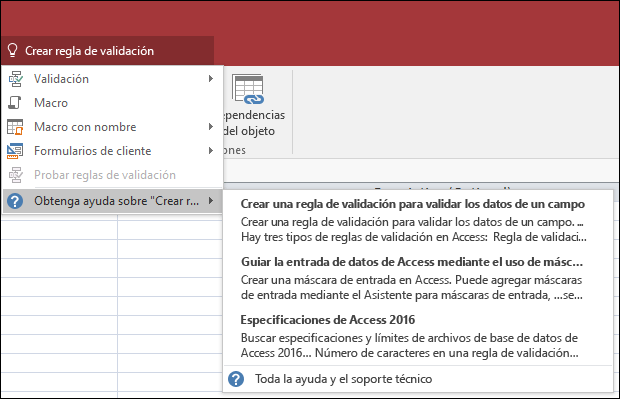The image size is (620, 399).
Task: Open Especificaciones de Access 2016 article
Action: tap(328, 320)
